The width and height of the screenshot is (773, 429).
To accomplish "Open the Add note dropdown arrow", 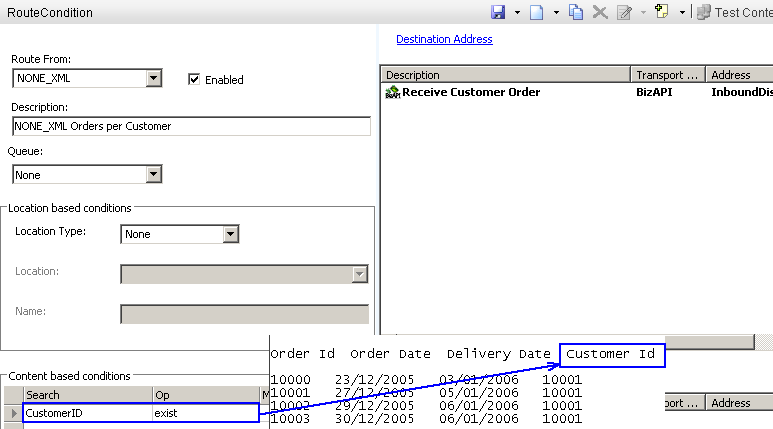I will click(682, 12).
